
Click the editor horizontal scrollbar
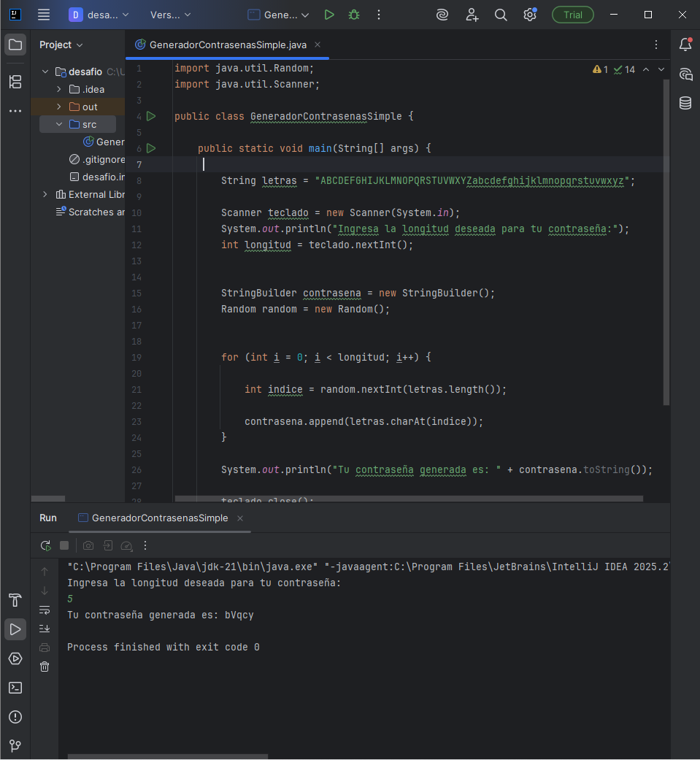pos(409,499)
